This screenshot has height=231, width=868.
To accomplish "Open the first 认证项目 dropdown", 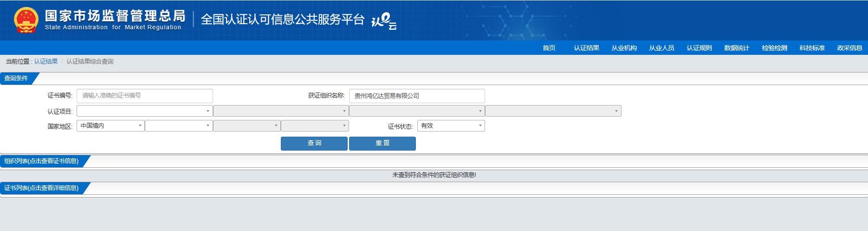I will click(x=145, y=111).
